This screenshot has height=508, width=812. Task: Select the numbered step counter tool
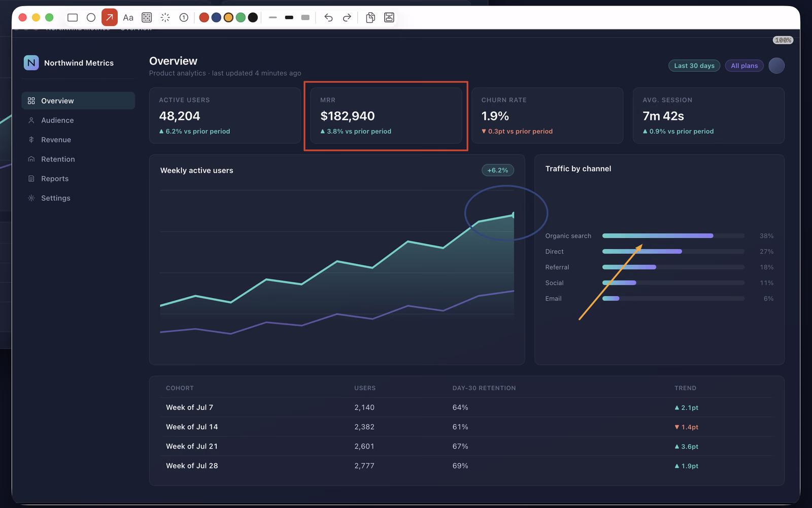[184, 18]
